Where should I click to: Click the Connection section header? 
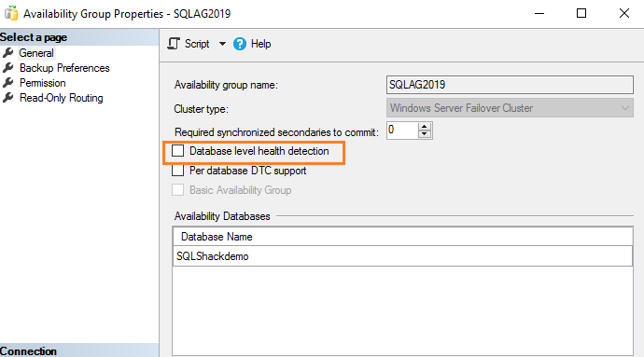[x=79, y=350]
